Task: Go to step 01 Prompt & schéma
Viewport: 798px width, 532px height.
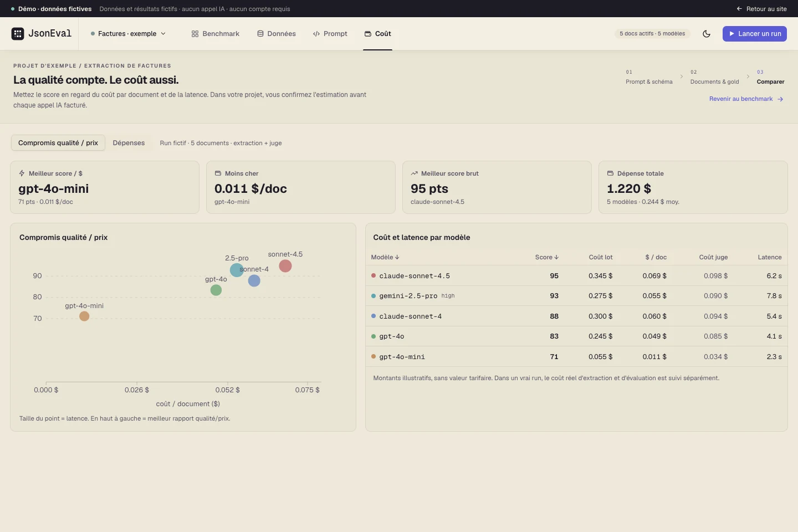Action: 649,77
